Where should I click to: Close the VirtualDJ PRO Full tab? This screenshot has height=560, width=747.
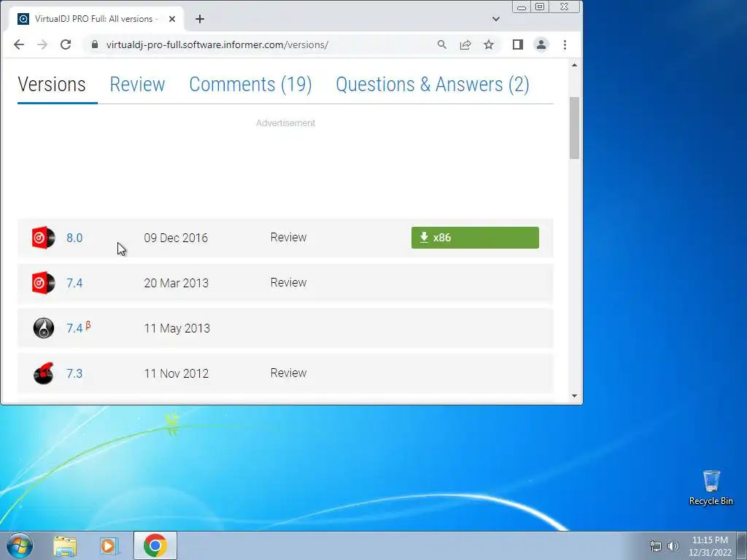[172, 19]
